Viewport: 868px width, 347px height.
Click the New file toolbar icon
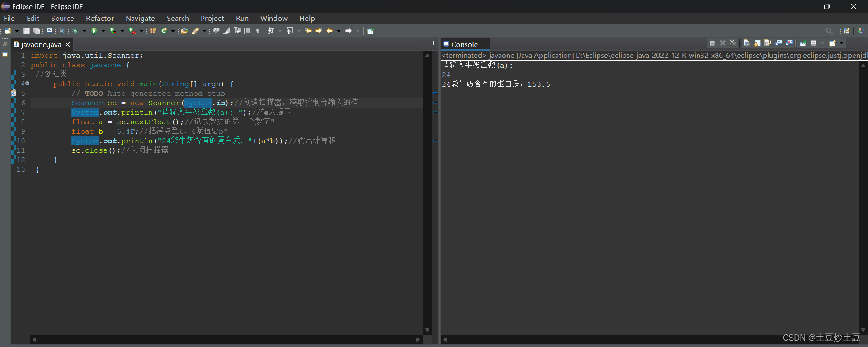tap(8, 31)
